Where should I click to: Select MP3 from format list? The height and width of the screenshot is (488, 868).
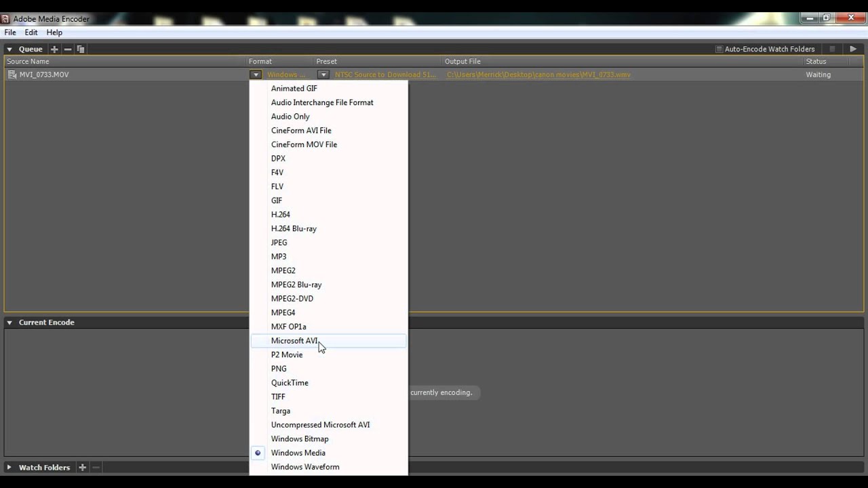(329, 256)
